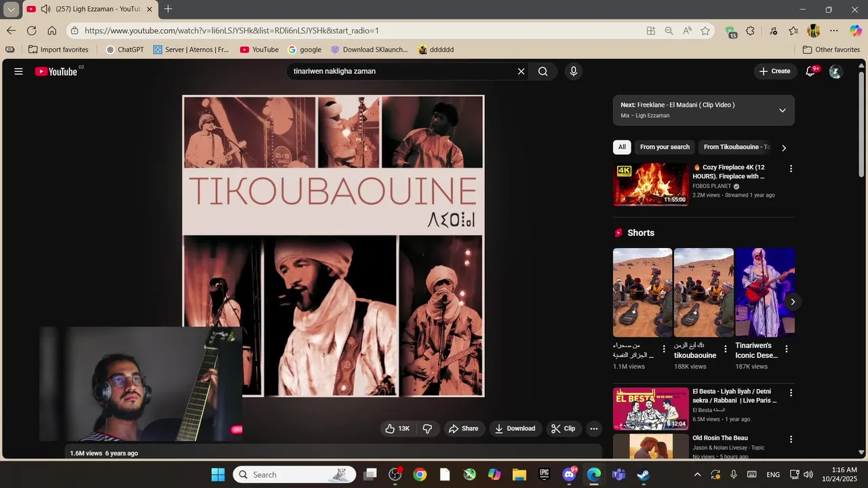The height and width of the screenshot is (488, 868).
Task: Open options for El Besta video
Action: pos(791,393)
